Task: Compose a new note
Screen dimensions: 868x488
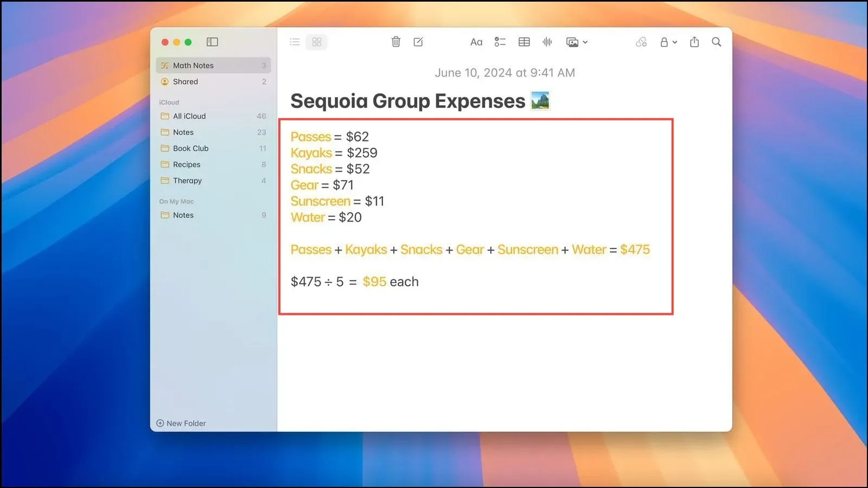Action: click(x=418, y=42)
